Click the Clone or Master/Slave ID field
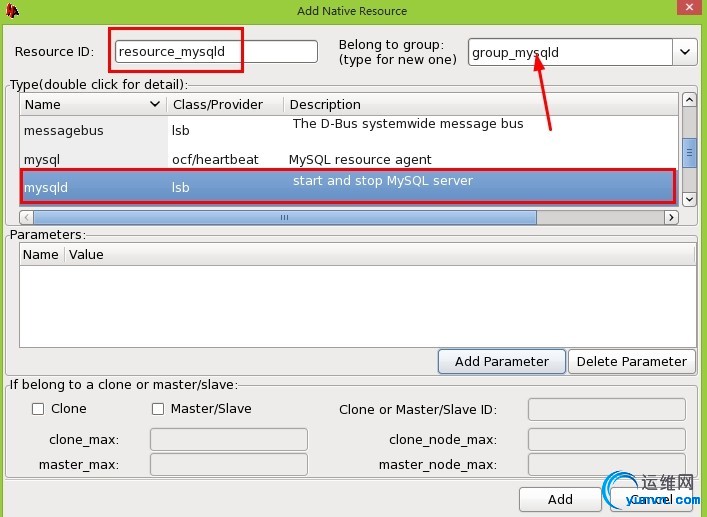 click(606, 409)
